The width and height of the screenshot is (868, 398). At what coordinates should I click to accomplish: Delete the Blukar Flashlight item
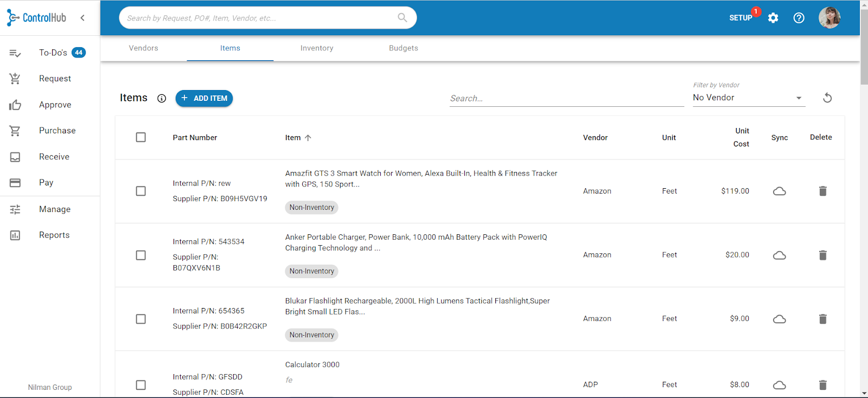pos(823,319)
